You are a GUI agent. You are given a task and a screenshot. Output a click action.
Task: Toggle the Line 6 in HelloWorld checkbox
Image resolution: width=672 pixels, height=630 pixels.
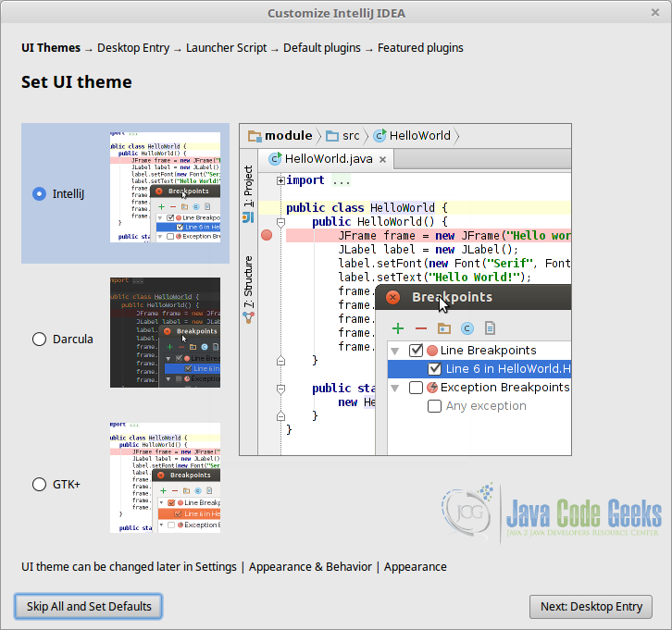pyautogui.click(x=434, y=369)
